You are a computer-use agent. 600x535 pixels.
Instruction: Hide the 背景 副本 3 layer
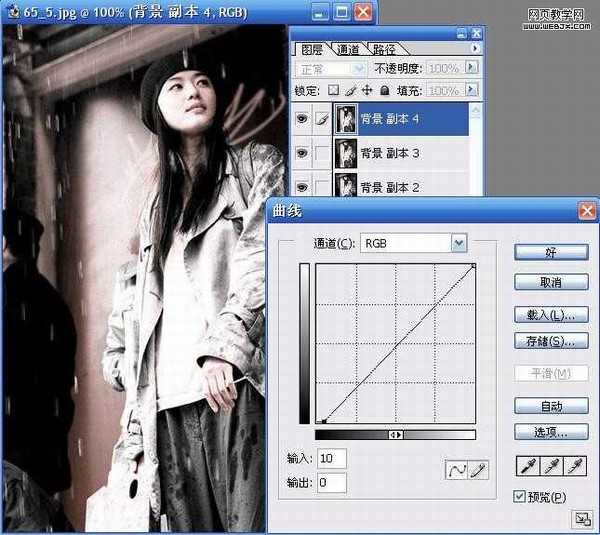(303, 153)
